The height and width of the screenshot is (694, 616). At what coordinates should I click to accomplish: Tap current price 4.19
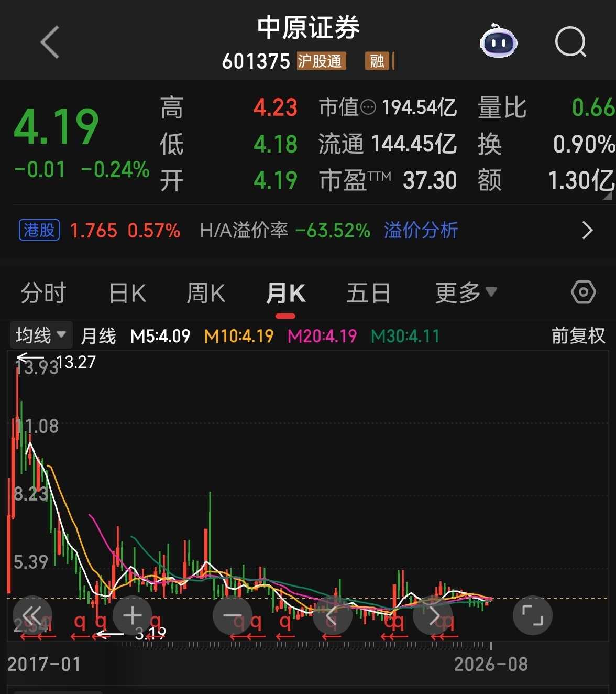click(x=56, y=127)
